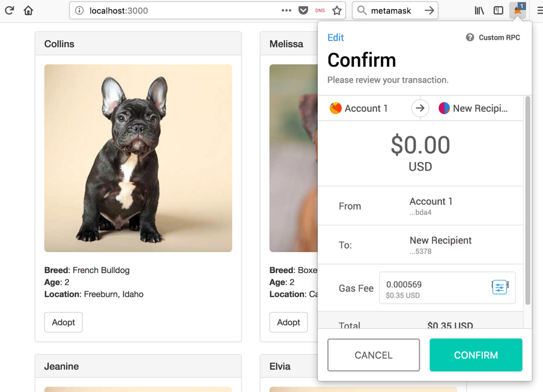Open the Custom RPC help icon

point(470,37)
